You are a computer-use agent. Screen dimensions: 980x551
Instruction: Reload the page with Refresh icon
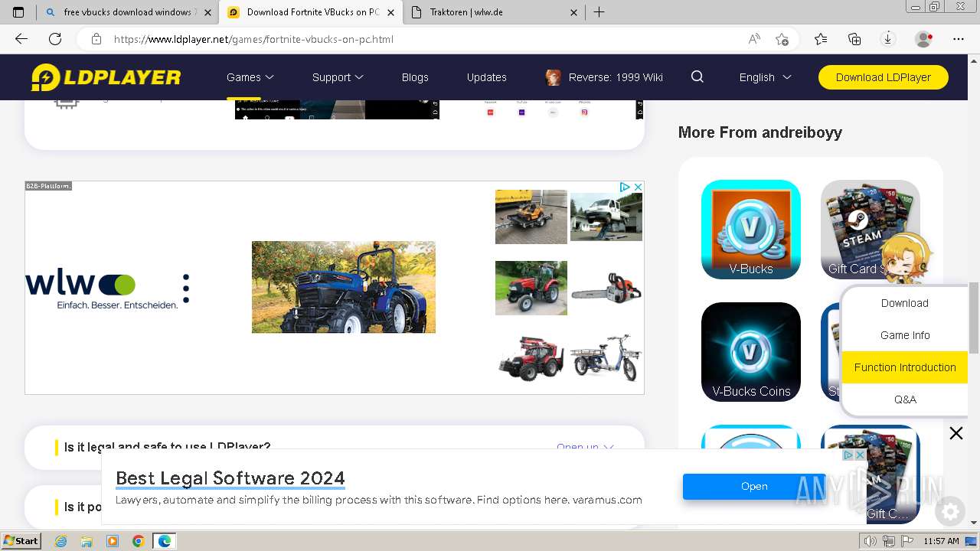pos(55,39)
